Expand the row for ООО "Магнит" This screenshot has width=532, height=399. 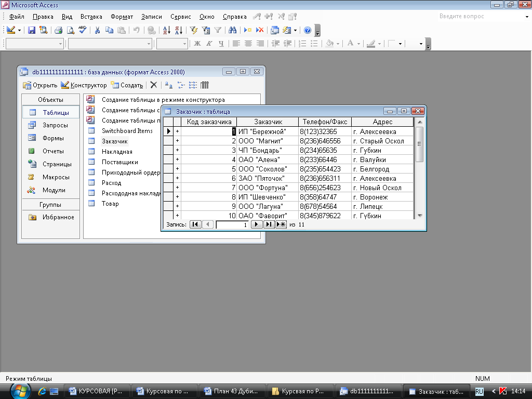pos(177,141)
